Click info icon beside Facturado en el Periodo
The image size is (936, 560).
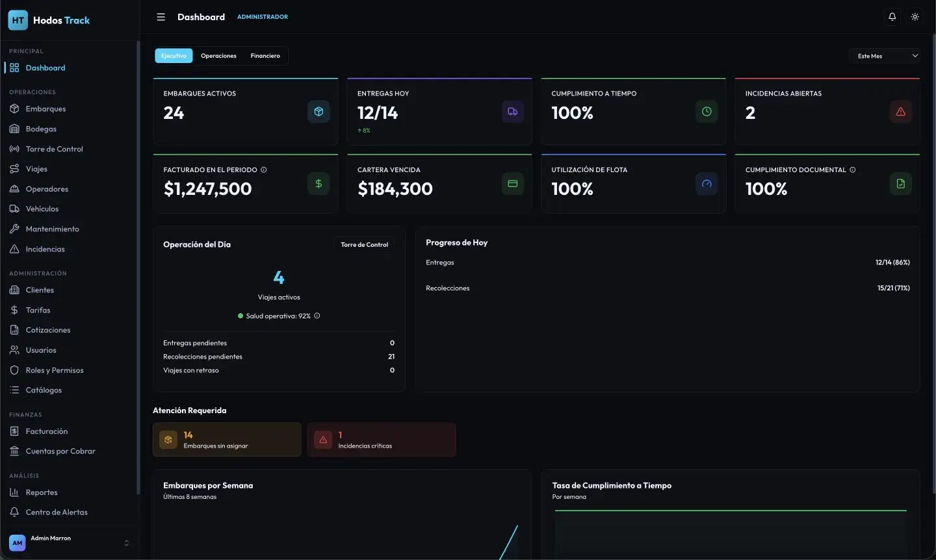click(x=263, y=170)
